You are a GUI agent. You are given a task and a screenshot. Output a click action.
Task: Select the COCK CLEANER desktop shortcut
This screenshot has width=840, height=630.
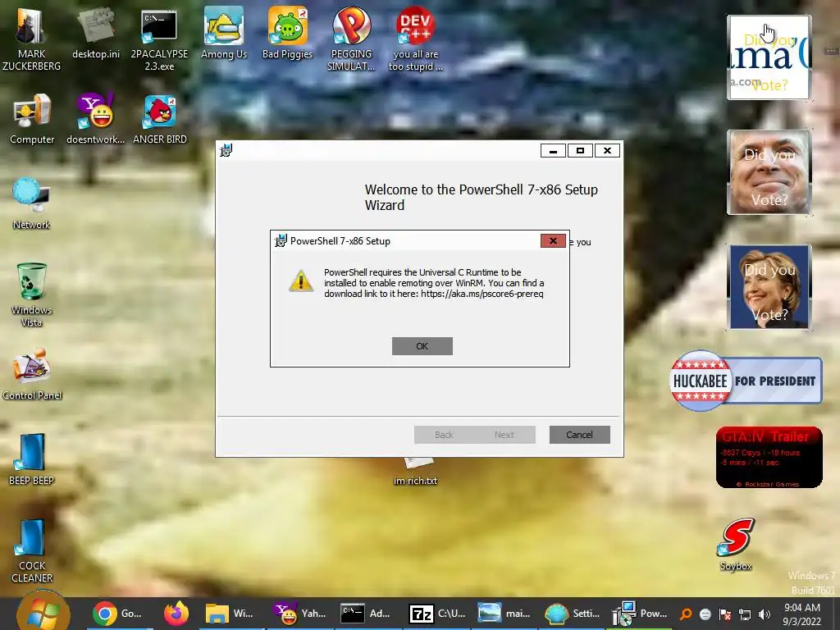click(32, 550)
